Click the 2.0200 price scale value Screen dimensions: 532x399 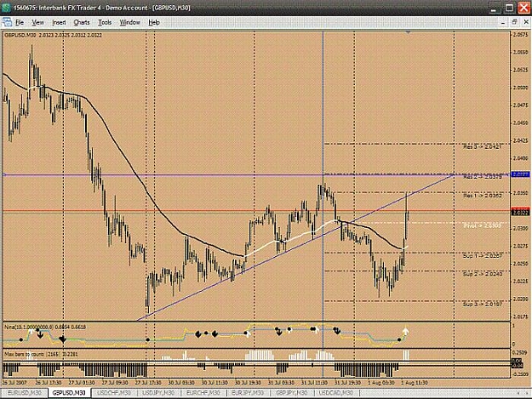tap(520, 299)
